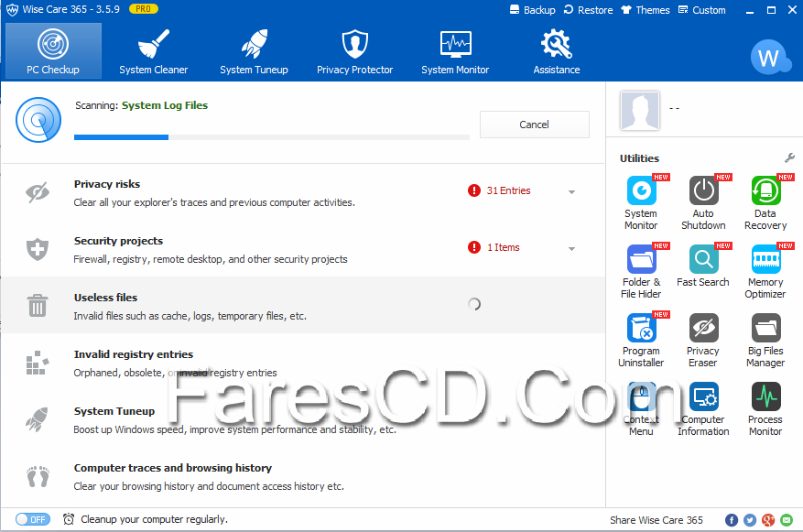Click the Useless files trash icon
The height and width of the screenshot is (532, 803).
pyautogui.click(x=38, y=305)
